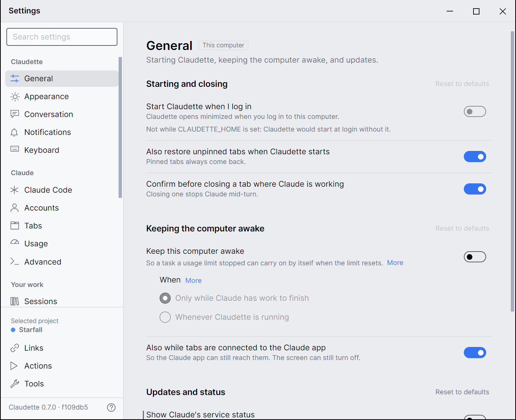The height and width of the screenshot is (420, 516).
Task: Toggle Start Claudette when I log in
Action: click(475, 111)
